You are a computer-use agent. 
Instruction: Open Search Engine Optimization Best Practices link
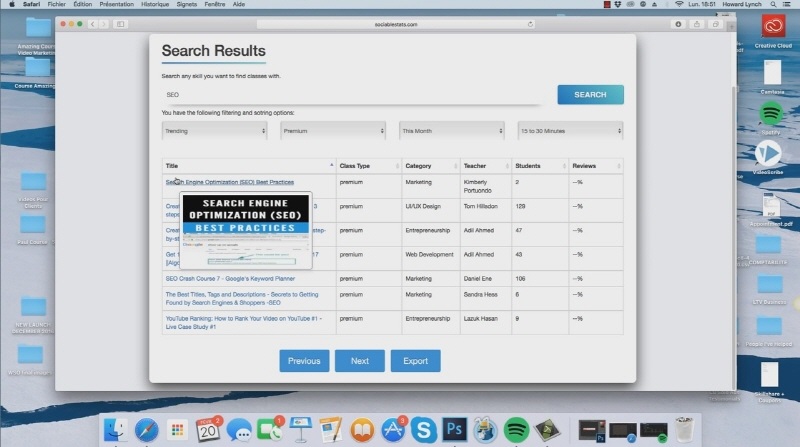coord(230,182)
